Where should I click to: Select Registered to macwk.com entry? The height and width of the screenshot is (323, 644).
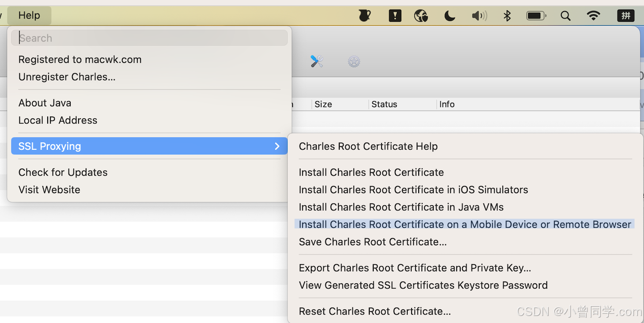point(149,60)
